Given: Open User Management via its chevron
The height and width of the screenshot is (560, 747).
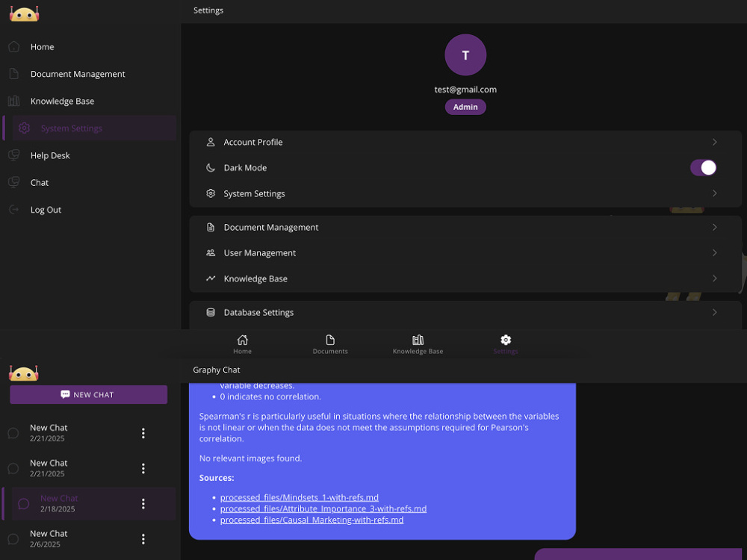Looking at the screenshot, I should click(715, 253).
